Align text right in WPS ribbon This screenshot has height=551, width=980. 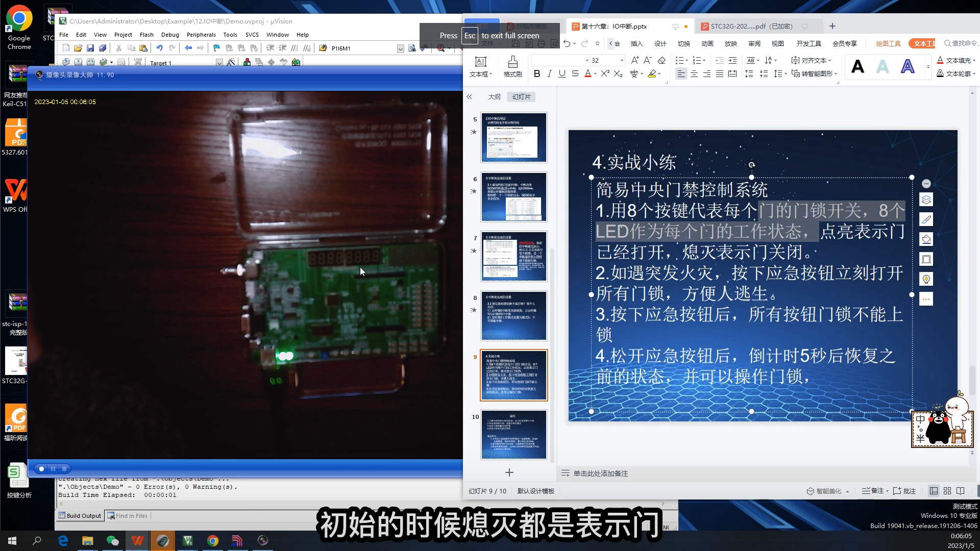coord(707,73)
